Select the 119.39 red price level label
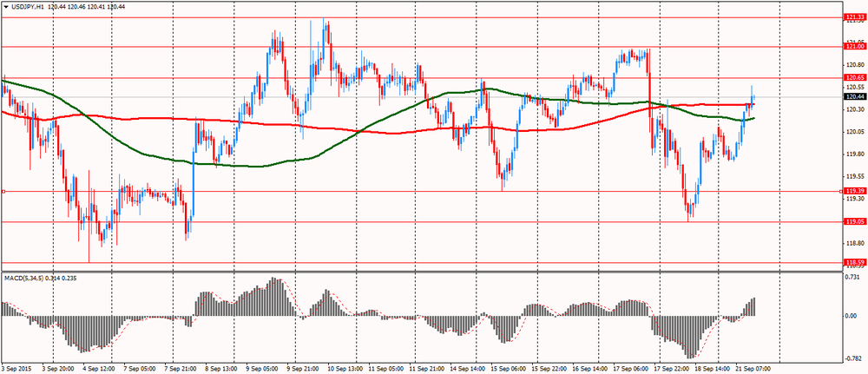The height and width of the screenshot is (374, 868). (x=855, y=192)
